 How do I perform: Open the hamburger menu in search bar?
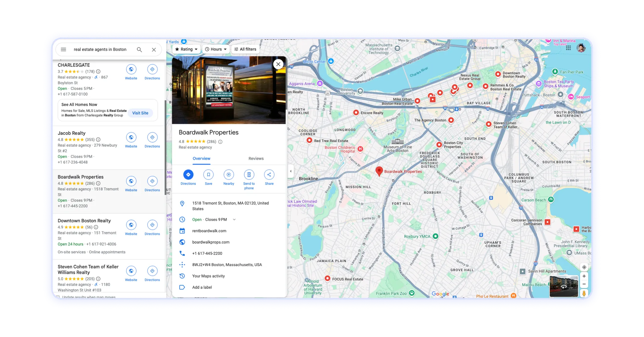63,50
